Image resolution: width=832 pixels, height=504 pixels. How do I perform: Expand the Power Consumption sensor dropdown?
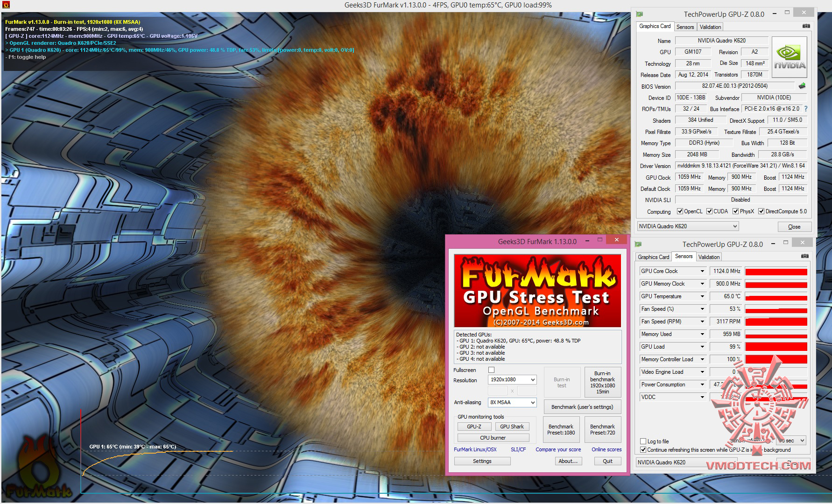(x=702, y=385)
